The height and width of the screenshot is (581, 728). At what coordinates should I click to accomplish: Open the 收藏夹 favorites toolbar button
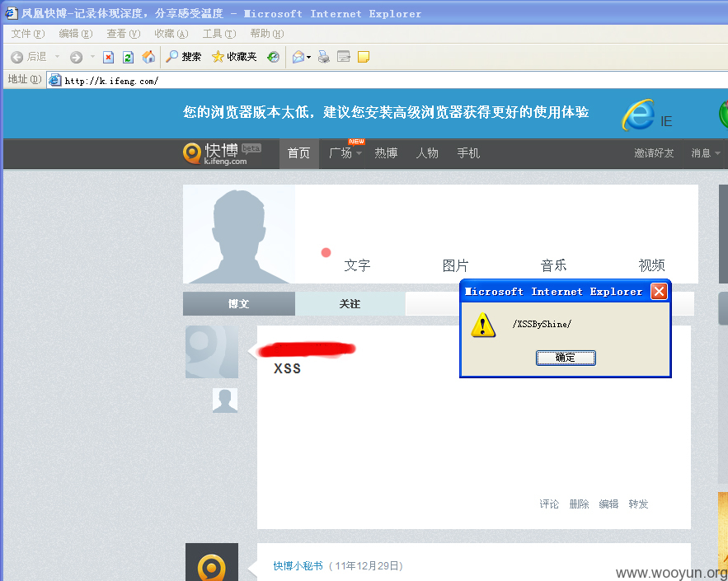tap(234, 57)
